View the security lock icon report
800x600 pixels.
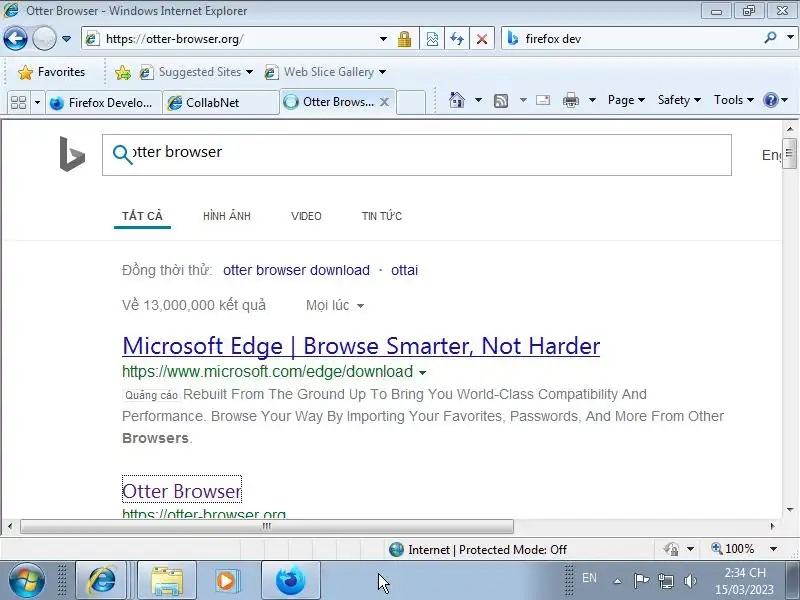[x=405, y=39]
